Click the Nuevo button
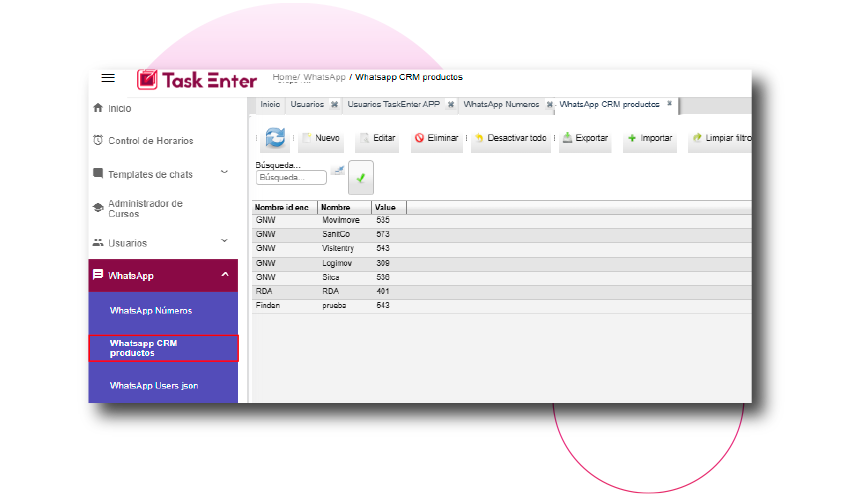 tap(321, 138)
